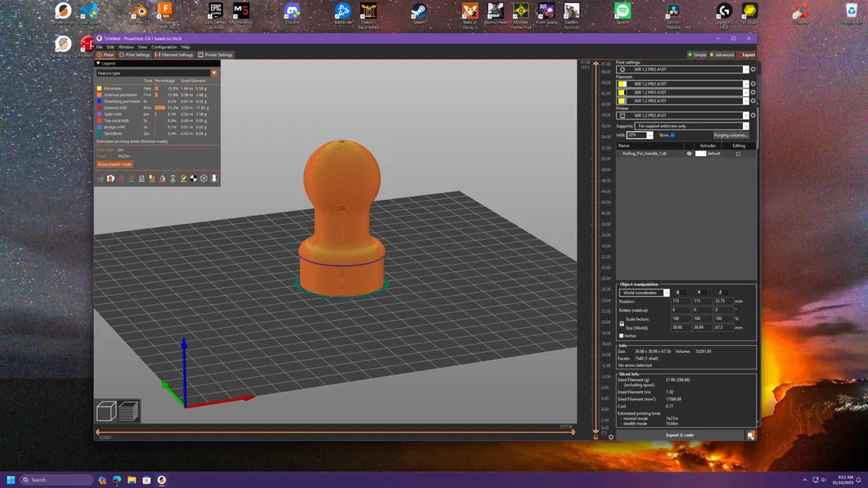Click the editing icon for Rolling_Pin_Handle_1.stl

pyautogui.click(x=738, y=154)
